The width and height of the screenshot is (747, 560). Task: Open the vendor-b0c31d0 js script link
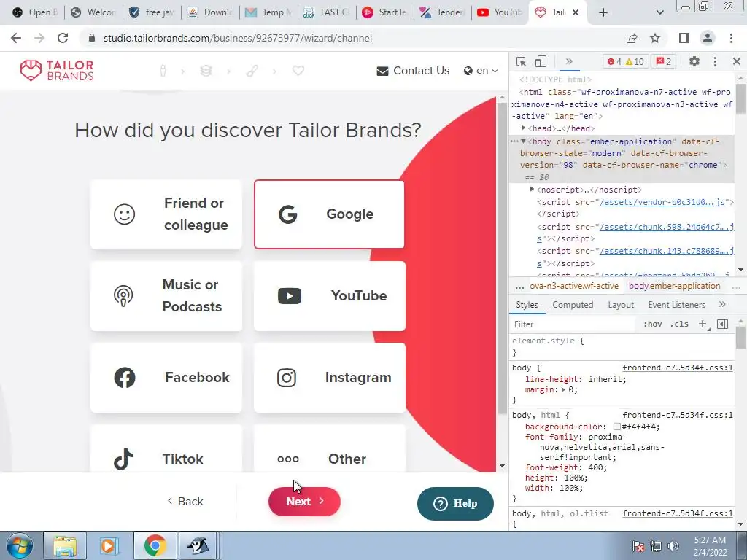[x=662, y=202]
